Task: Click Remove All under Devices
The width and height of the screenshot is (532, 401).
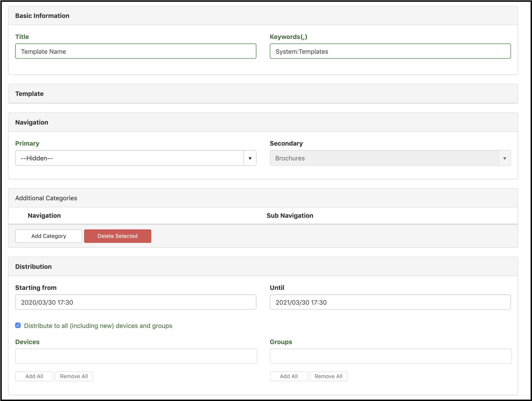Action: click(x=74, y=376)
